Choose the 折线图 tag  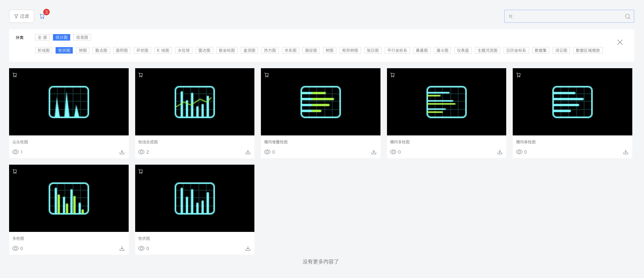[x=44, y=50]
